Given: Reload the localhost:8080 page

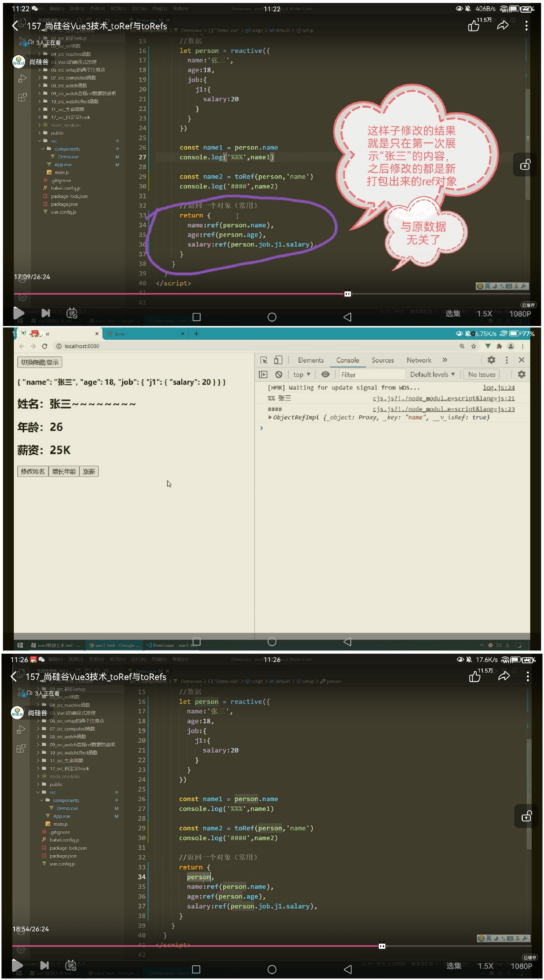Looking at the screenshot, I should 45,346.
